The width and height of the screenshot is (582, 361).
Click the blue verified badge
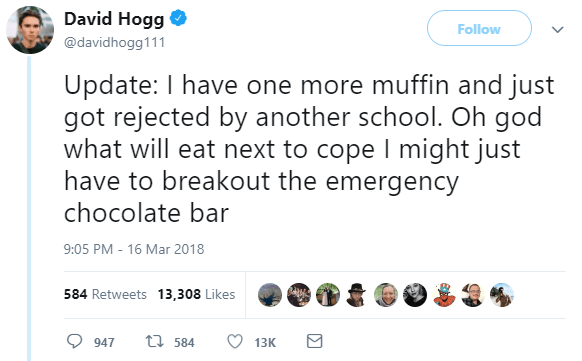coord(178,18)
